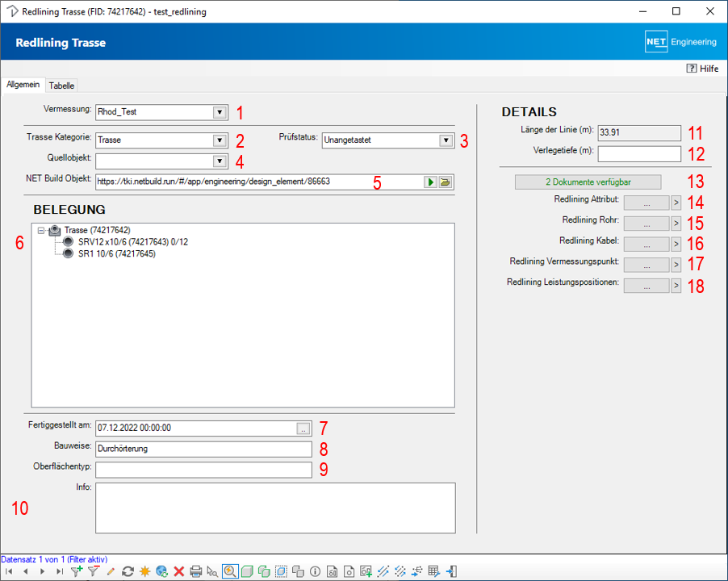This screenshot has width=728, height=581.
Task: Click the blank document icon
Action: click(349, 571)
